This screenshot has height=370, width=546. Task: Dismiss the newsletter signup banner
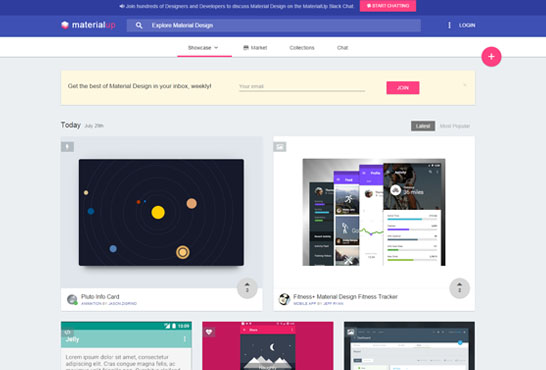pos(465,85)
